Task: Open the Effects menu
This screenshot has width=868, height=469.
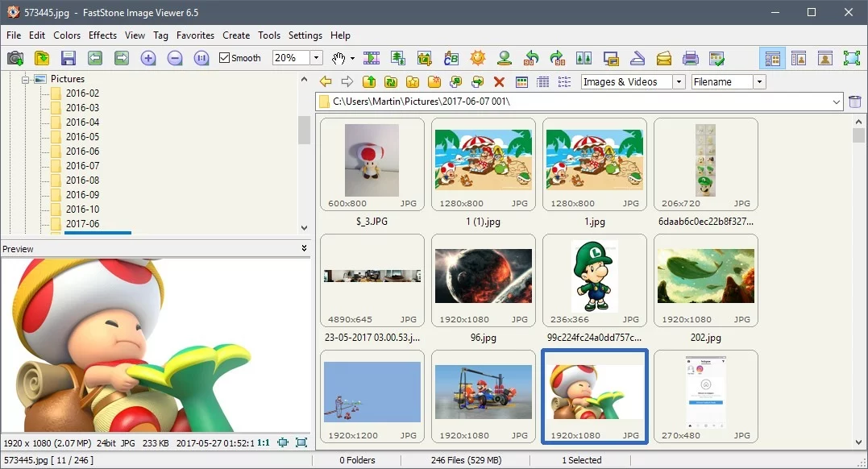Action: coord(103,35)
